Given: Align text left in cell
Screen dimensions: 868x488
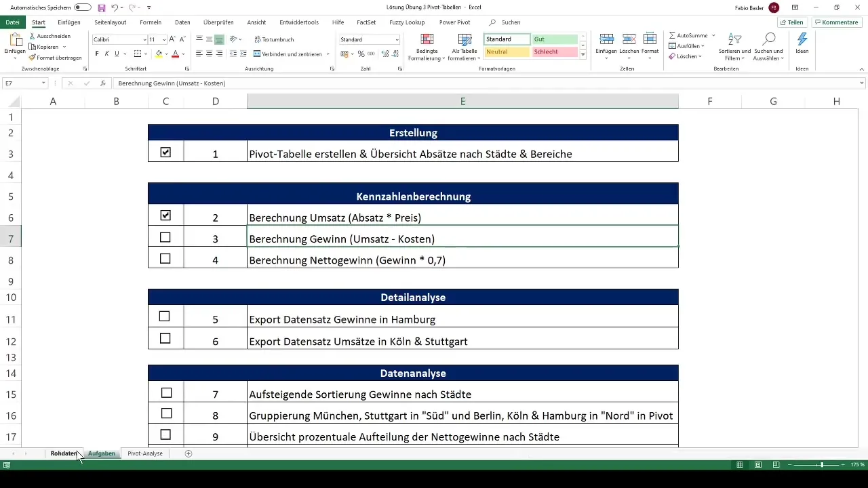Looking at the screenshot, I should click(x=199, y=54).
